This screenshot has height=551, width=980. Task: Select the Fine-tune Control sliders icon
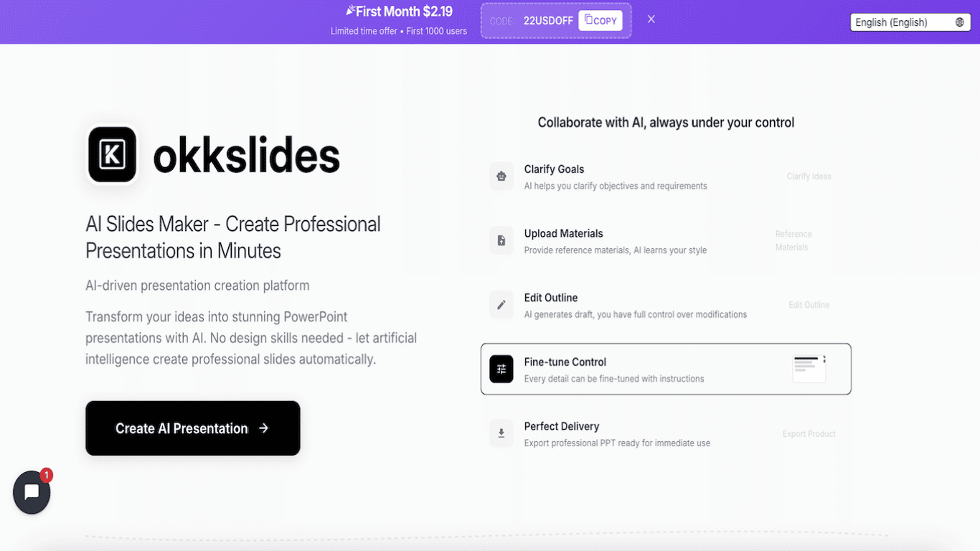[501, 369]
